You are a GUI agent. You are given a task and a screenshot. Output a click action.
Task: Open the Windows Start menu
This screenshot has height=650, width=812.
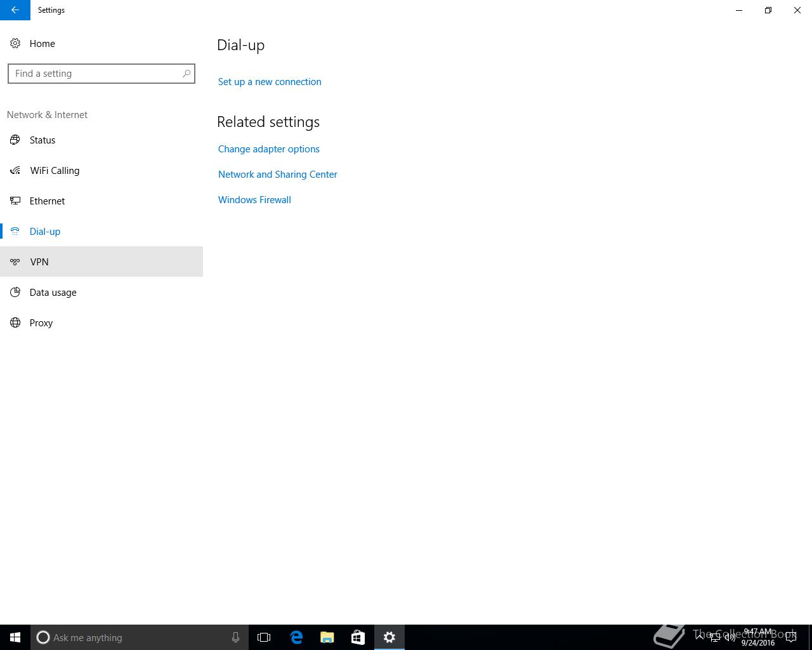pos(15,637)
